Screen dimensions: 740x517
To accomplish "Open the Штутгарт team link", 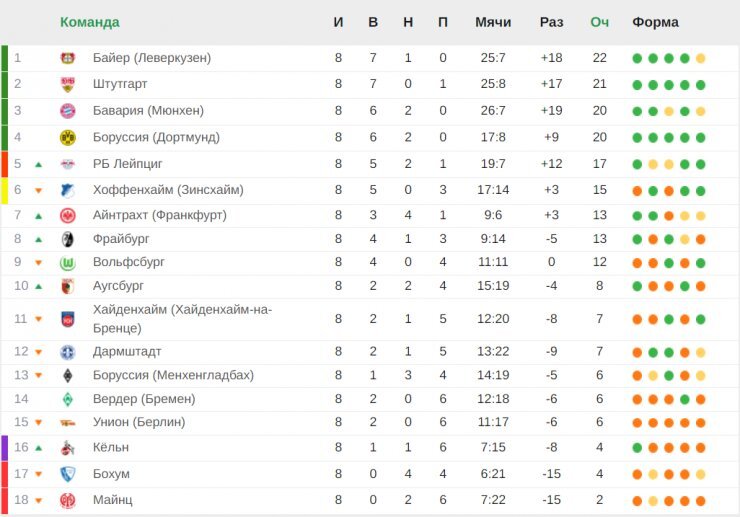I will click(120, 84).
